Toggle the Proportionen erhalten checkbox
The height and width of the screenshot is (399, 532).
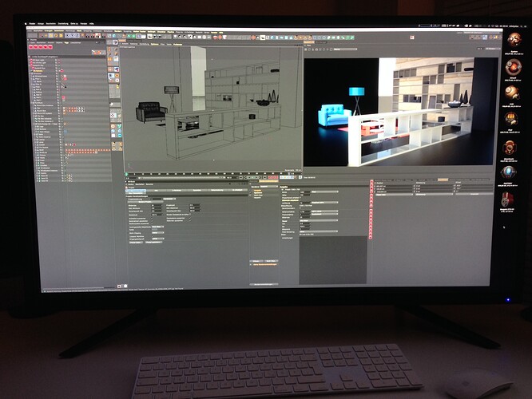click(x=300, y=197)
